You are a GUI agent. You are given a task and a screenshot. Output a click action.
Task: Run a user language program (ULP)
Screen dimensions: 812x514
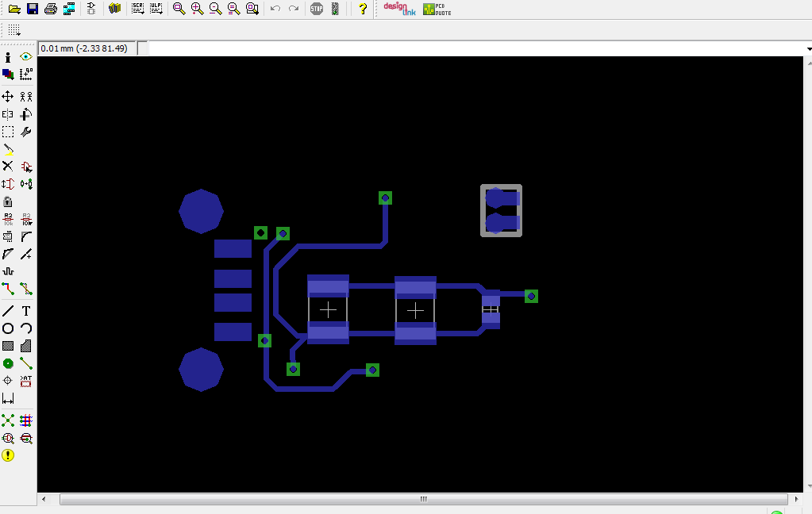click(156, 9)
